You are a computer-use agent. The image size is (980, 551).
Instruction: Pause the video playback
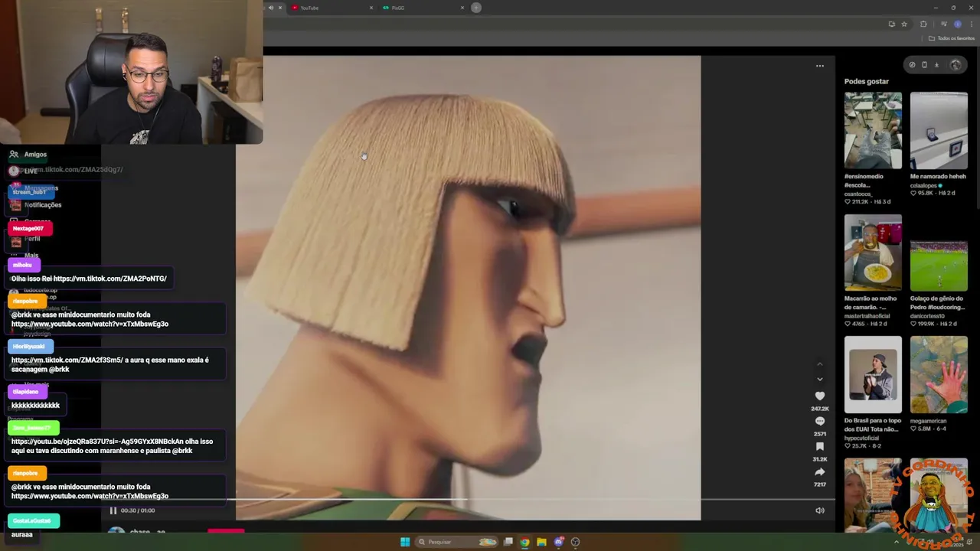(113, 510)
